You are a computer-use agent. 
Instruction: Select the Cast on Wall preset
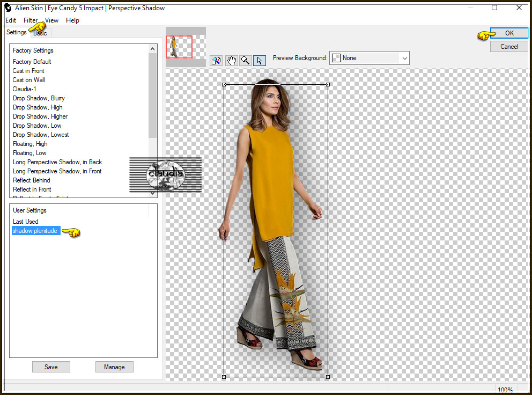[x=29, y=80]
